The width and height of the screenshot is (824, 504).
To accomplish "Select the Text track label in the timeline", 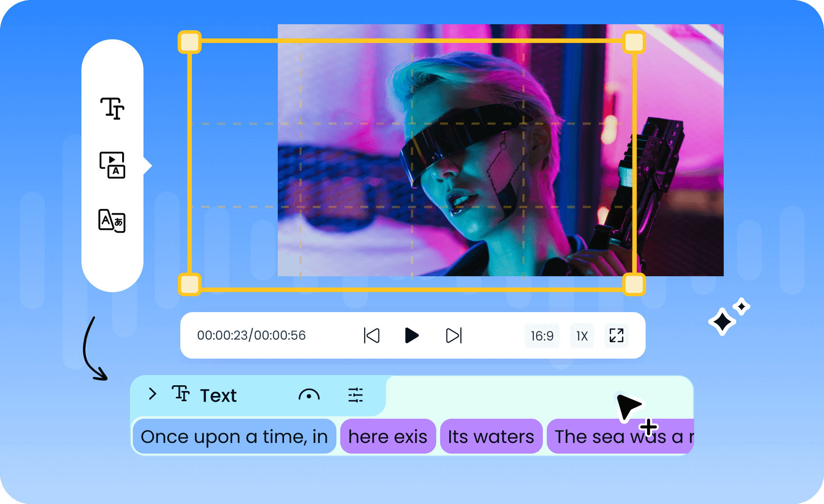I will pos(219,395).
